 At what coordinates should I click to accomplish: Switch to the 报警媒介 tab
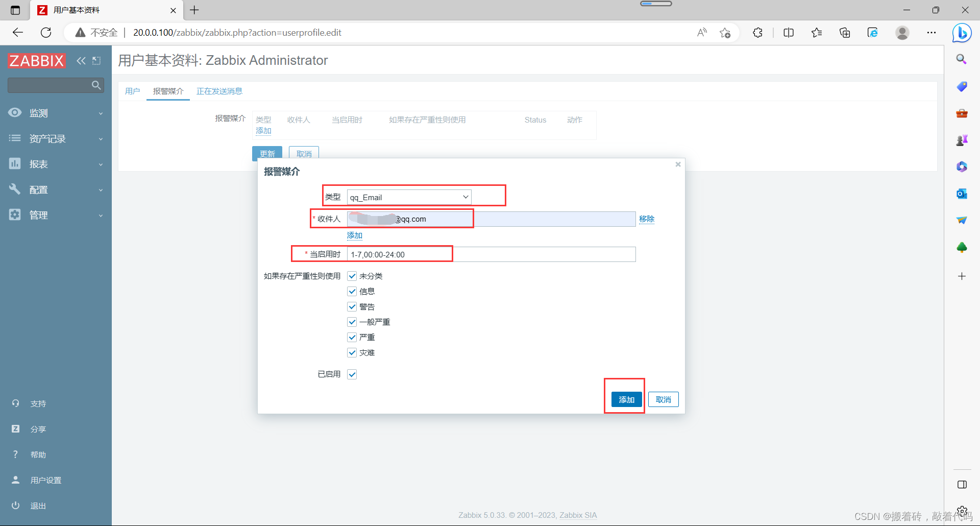[168, 91]
